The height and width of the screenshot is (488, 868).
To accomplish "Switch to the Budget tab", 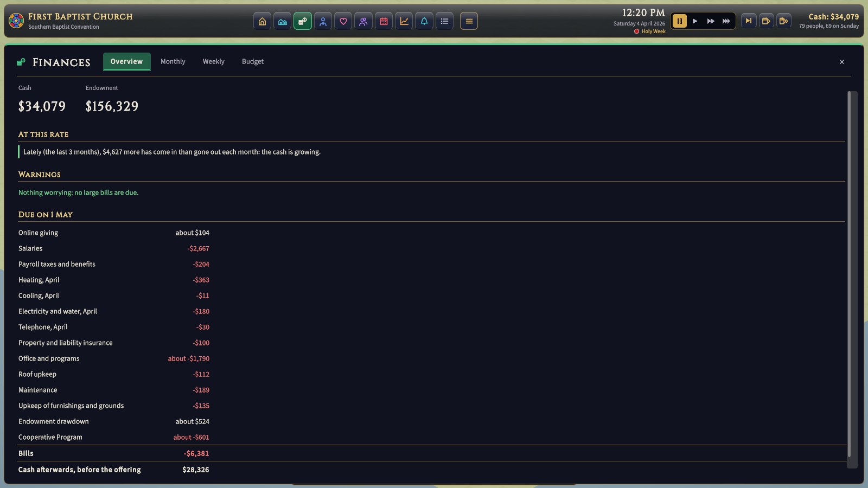I will point(253,62).
